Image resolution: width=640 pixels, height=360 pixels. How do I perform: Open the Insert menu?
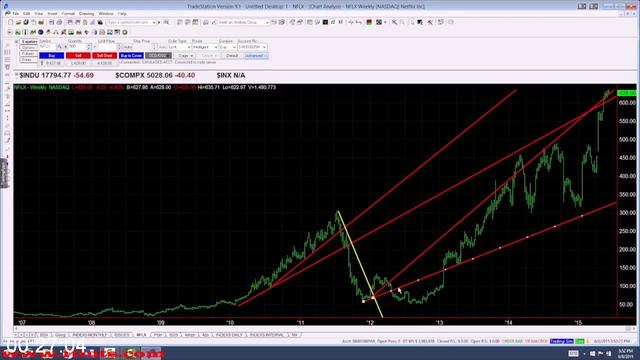tap(52, 13)
